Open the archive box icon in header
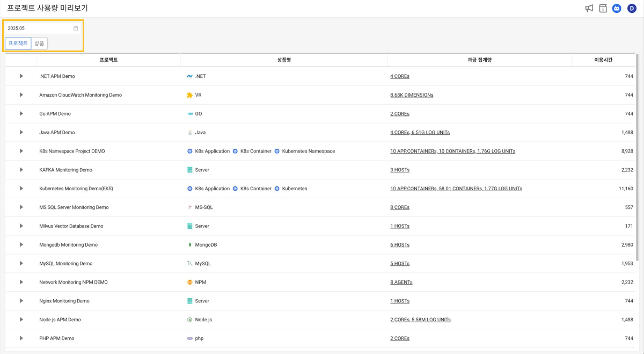The image size is (644, 354). (603, 8)
